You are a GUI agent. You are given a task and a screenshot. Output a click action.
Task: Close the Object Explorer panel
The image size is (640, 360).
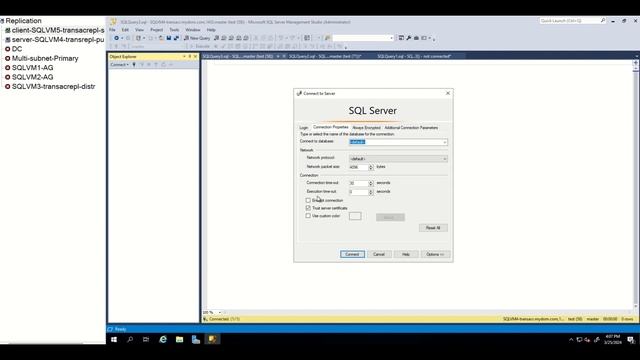click(x=195, y=56)
